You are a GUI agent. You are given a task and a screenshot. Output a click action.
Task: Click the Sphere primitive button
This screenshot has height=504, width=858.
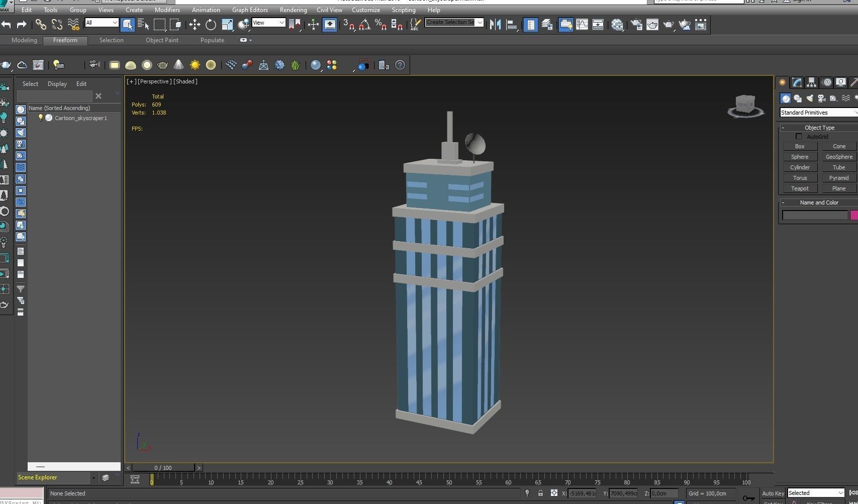(800, 157)
